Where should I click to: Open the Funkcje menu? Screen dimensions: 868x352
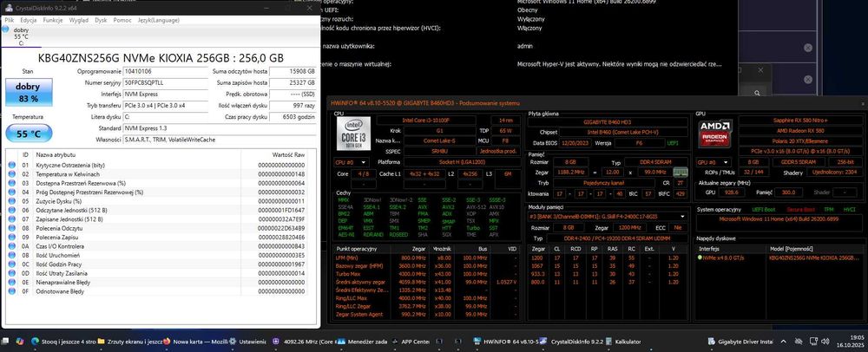[x=53, y=20]
